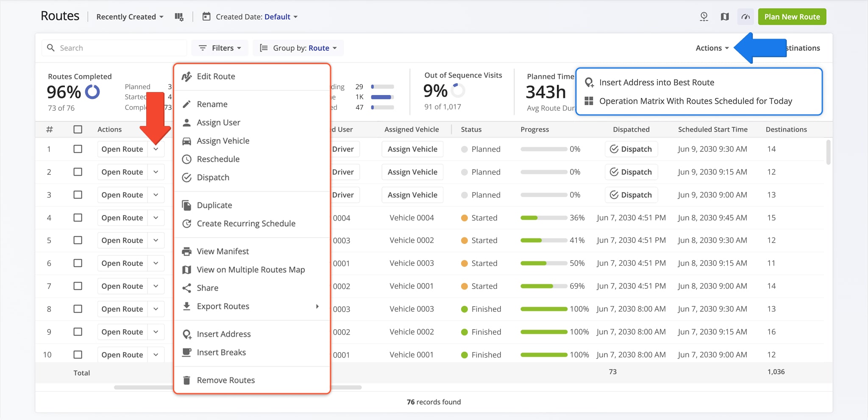The height and width of the screenshot is (420, 868).
Task: Click the Edit Route icon in menu
Action: (x=186, y=76)
